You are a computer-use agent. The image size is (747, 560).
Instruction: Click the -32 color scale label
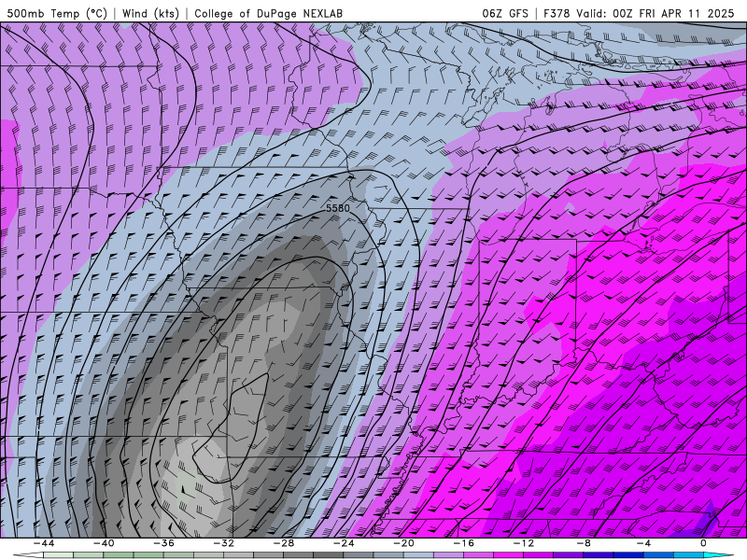[x=224, y=543]
